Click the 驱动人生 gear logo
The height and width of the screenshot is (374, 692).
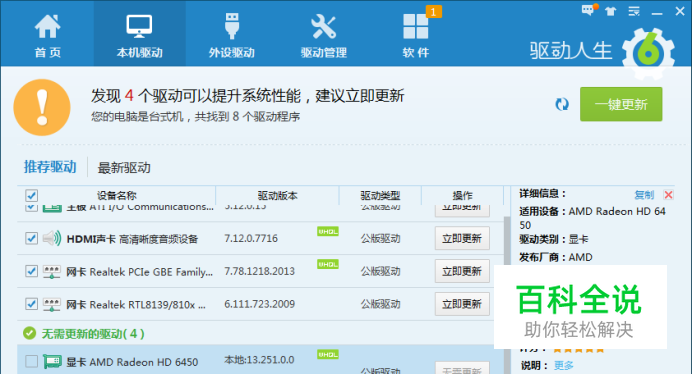pyautogui.click(x=648, y=53)
